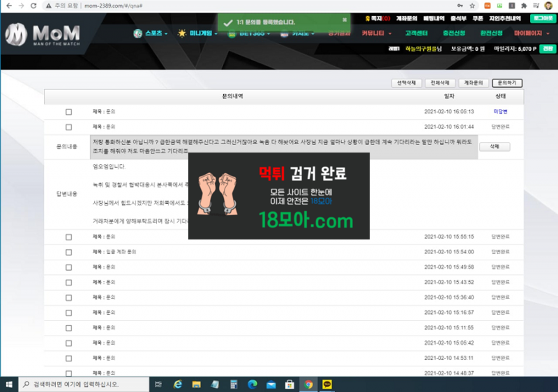Screen dimensions: 558x392
Task: Open the 고객센터 menu item
Action: (416, 33)
